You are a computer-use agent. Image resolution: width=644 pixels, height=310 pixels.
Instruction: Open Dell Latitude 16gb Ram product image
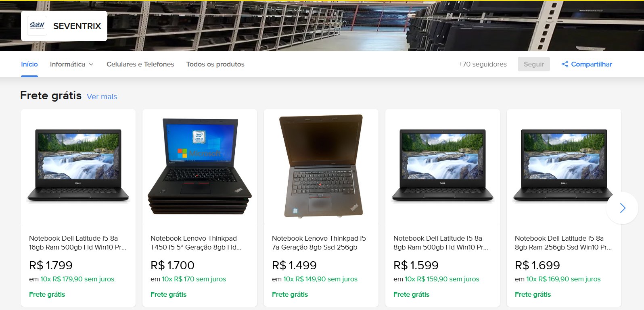(78, 166)
